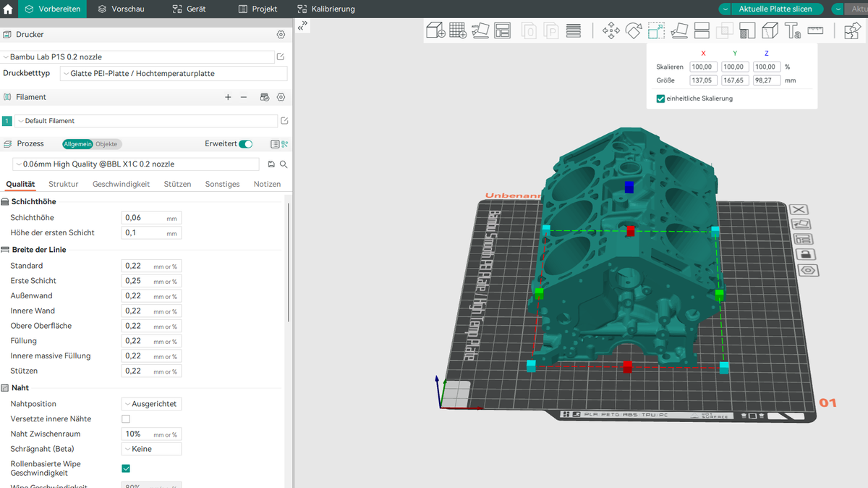Open the Druckbetttyp plate type dropdown
Image resolution: width=868 pixels, height=488 pixels.
tap(174, 73)
